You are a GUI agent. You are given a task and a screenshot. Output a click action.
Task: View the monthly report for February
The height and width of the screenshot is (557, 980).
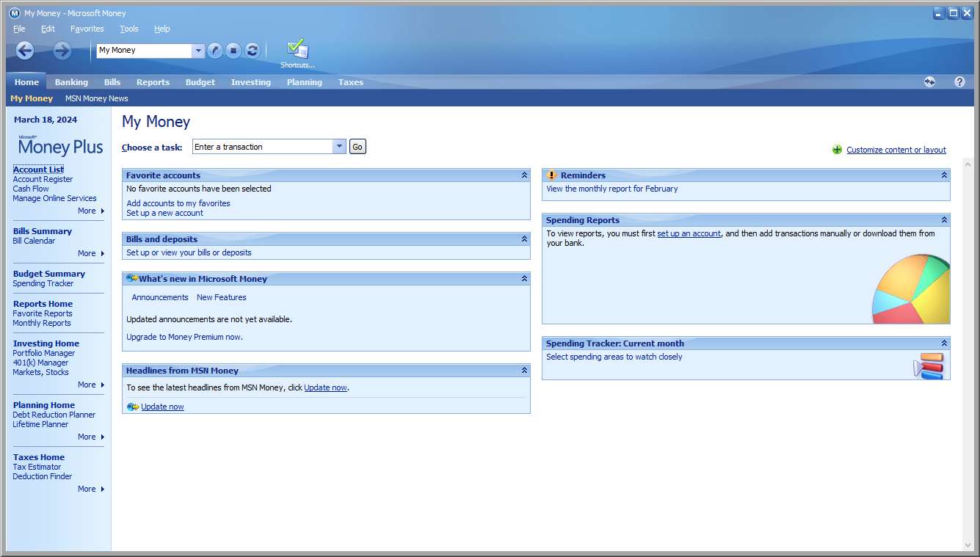(x=612, y=189)
